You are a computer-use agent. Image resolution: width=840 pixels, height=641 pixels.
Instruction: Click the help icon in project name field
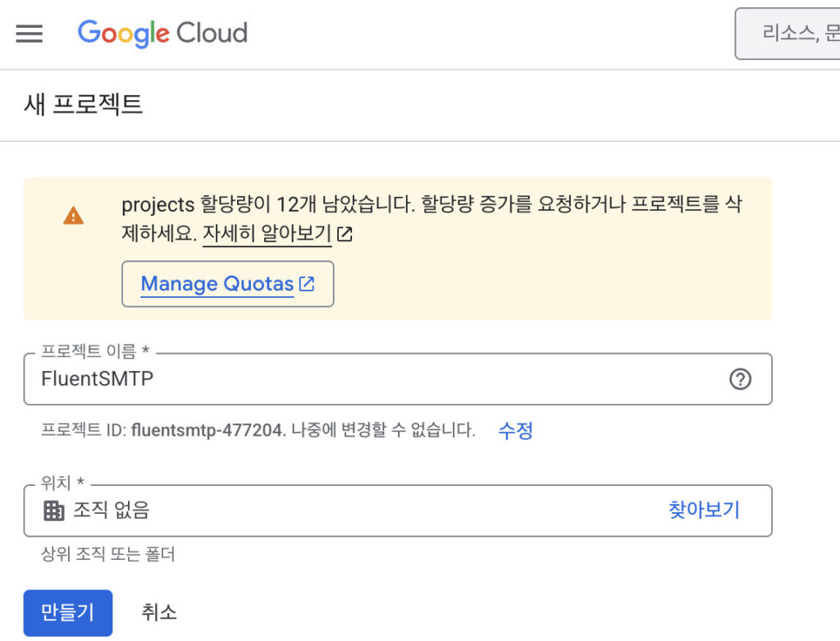click(740, 379)
